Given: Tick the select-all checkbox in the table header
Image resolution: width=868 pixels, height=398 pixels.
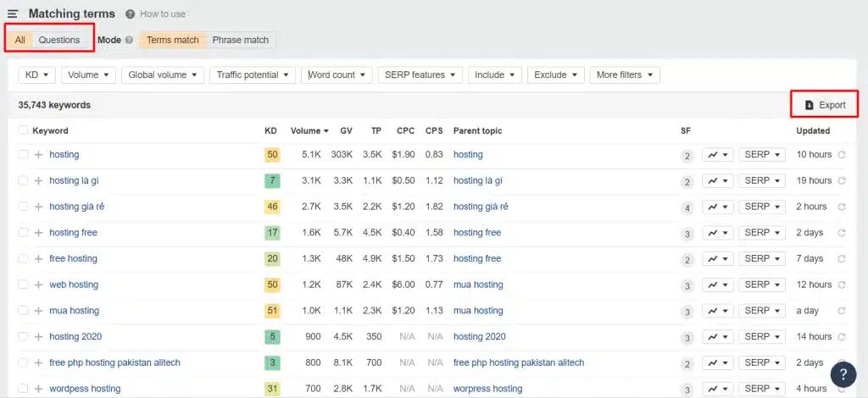Looking at the screenshot, I should (23, 130).
